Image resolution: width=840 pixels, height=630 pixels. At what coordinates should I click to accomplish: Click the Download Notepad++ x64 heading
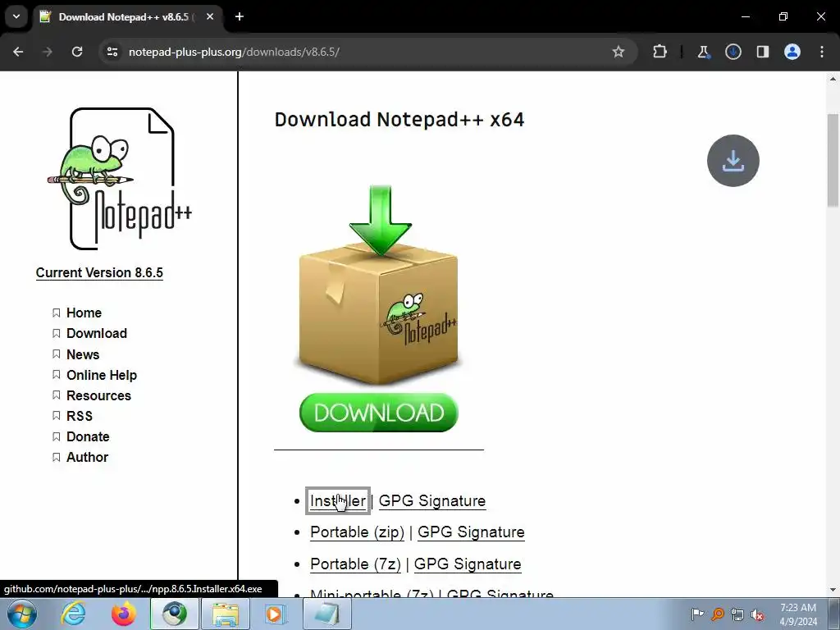point(399,120)
